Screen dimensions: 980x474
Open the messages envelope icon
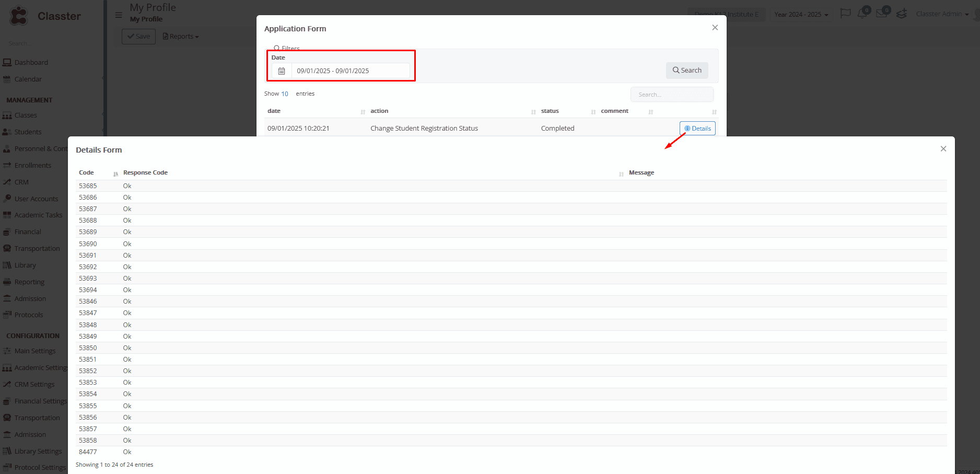882,14
